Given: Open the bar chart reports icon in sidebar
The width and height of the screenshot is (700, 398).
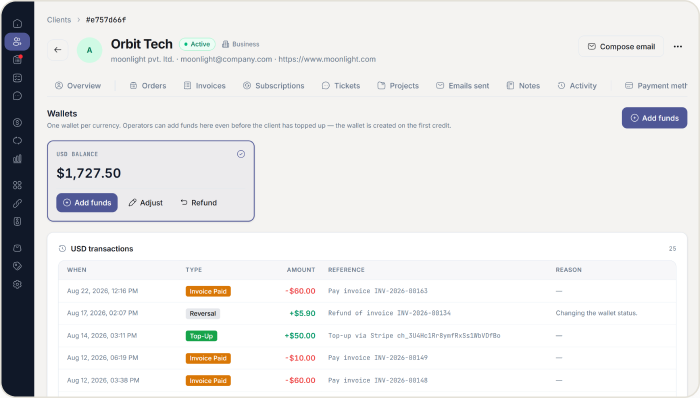Looking at the screenshot, I should 17,158.
